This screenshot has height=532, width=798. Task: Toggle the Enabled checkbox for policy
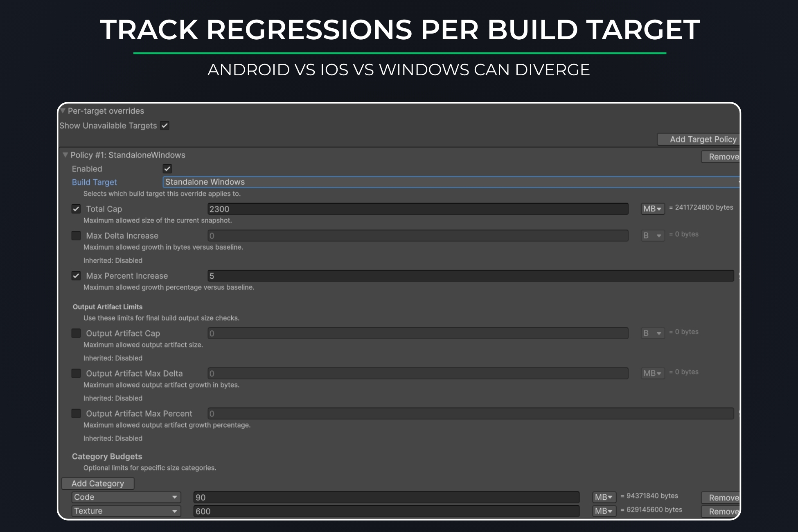pyautogui.click(x=167, y=169)
